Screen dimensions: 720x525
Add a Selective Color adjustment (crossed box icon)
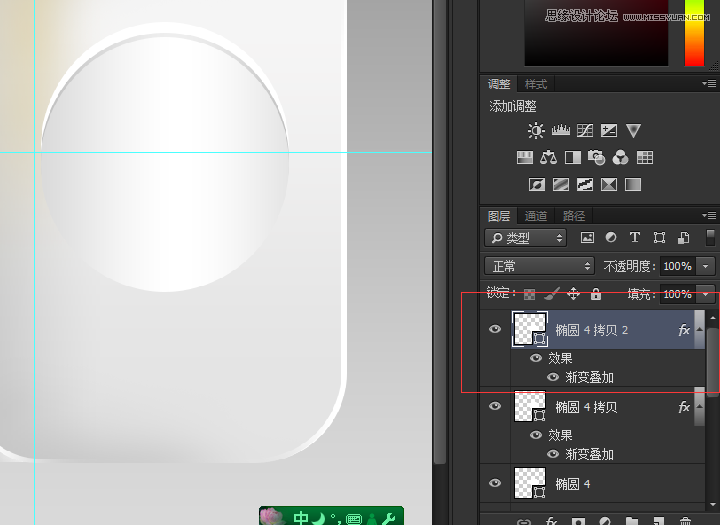[x=609, y=185]
